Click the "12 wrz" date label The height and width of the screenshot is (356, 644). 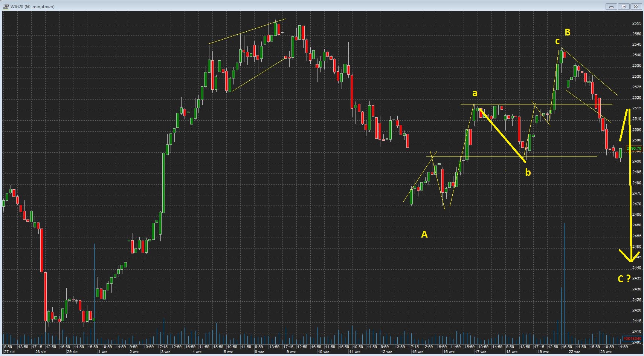386,352
